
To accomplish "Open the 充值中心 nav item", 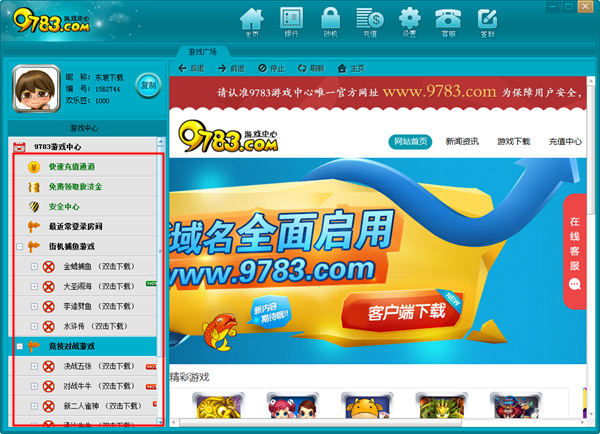I will pyautogui.click(x=565, y=142).
